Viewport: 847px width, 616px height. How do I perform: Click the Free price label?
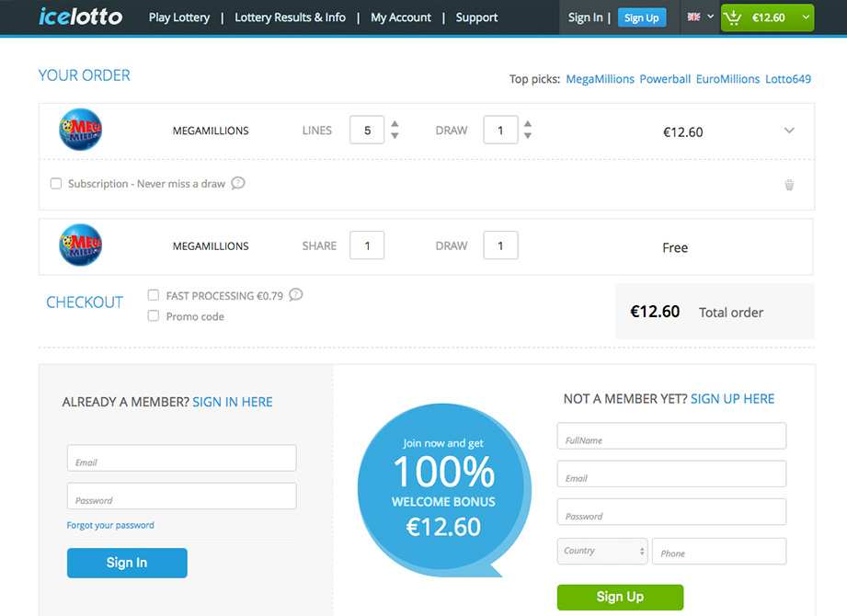coord(675,248)
